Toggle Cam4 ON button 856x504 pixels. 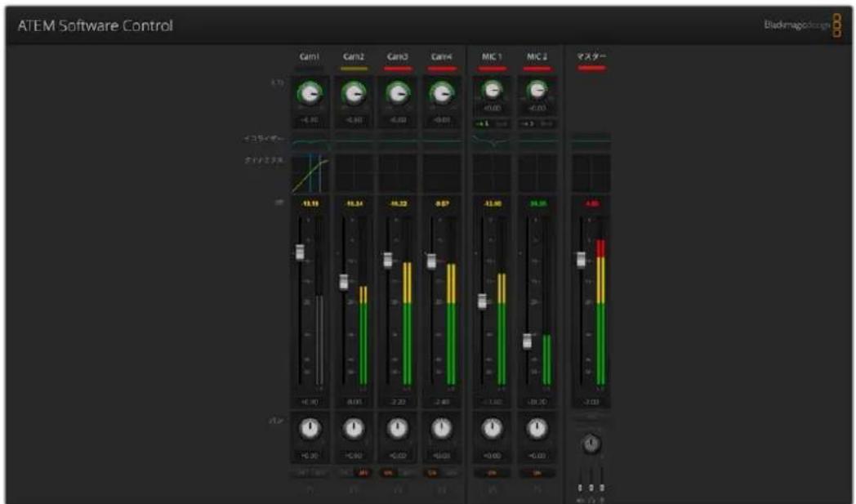click(x=432, y=473)
